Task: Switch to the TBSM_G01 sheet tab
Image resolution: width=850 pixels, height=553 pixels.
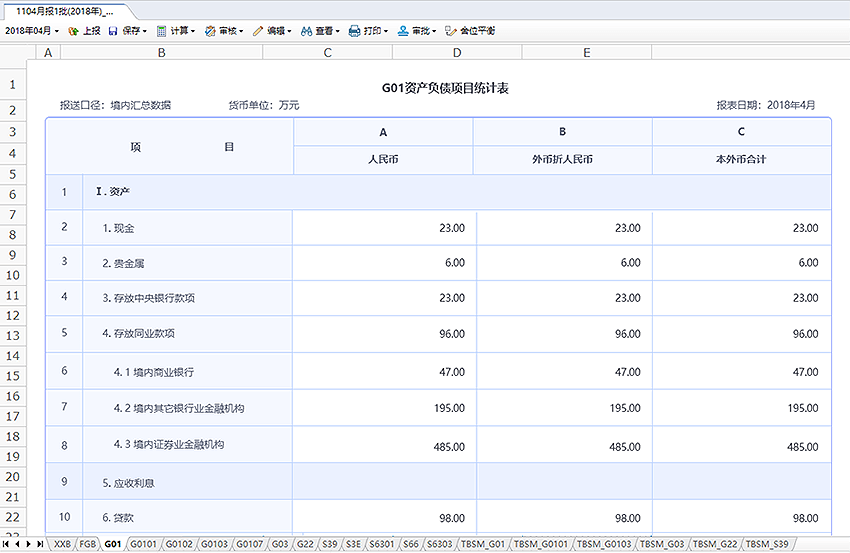Action: pyautogui.click(x=484, y=544)
